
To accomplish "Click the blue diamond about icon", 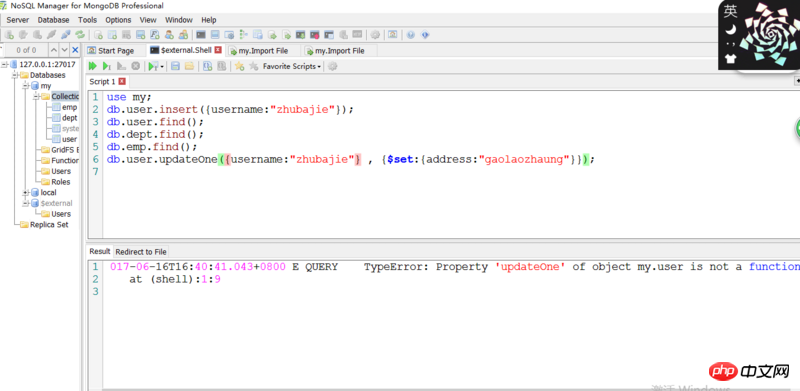I will click(424, 35).
